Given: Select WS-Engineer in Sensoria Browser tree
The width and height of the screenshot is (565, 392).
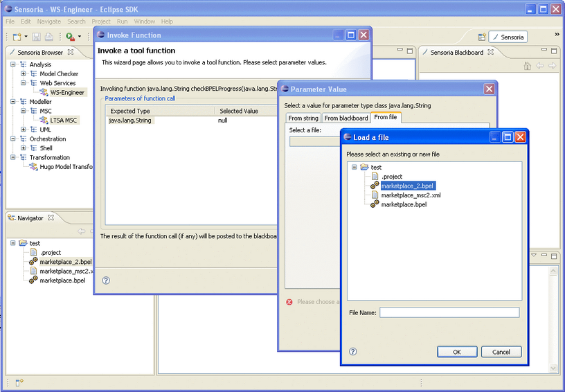Looking at the screenshot, I should (x=67, y=93).
